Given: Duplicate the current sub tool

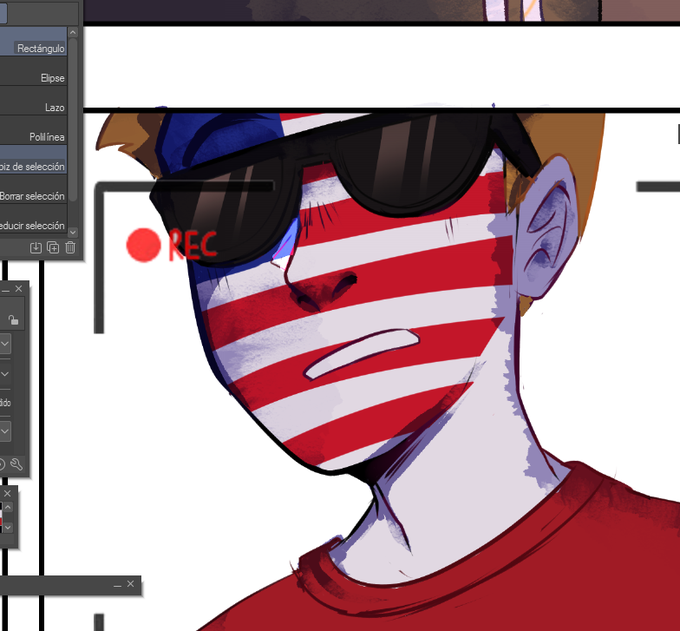Looking at the screenshot, I should [x=53, y=248].
